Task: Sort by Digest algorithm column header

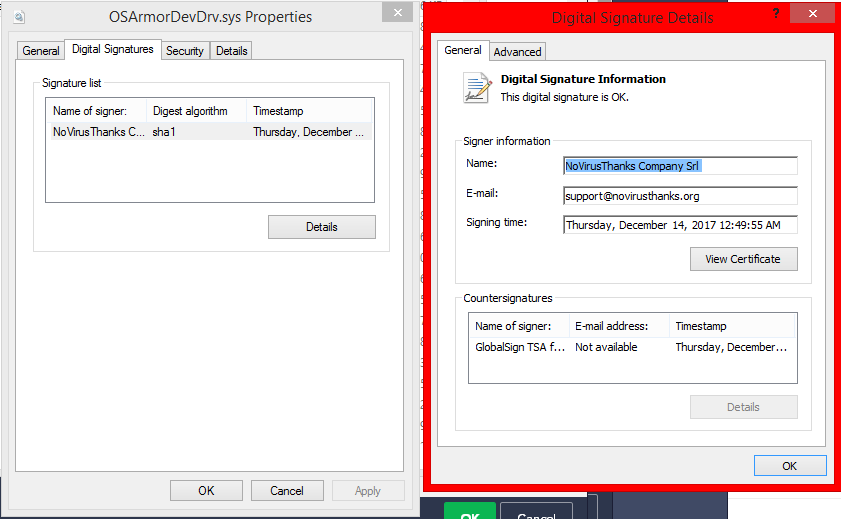Action: tap(196, 111)
